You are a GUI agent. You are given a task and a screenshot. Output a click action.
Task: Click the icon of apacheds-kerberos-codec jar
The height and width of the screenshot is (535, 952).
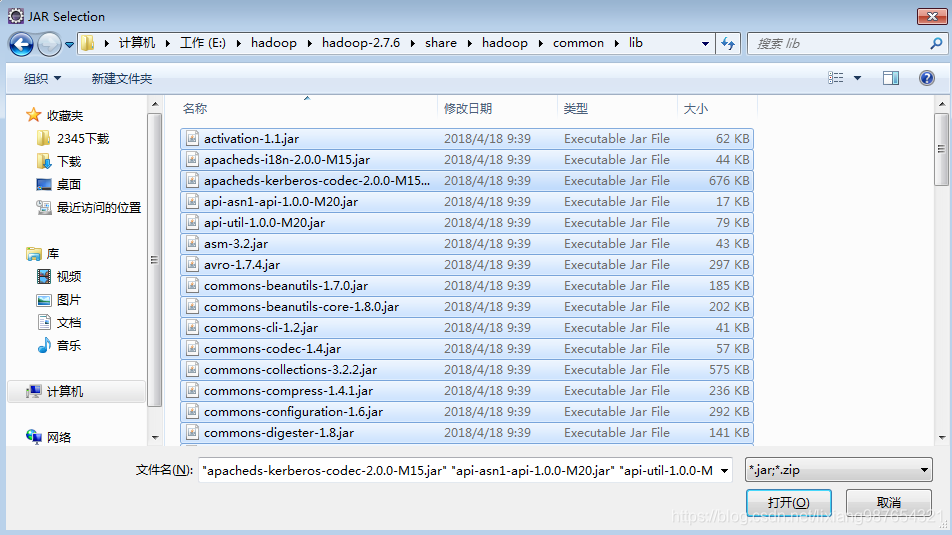(192, 180)
